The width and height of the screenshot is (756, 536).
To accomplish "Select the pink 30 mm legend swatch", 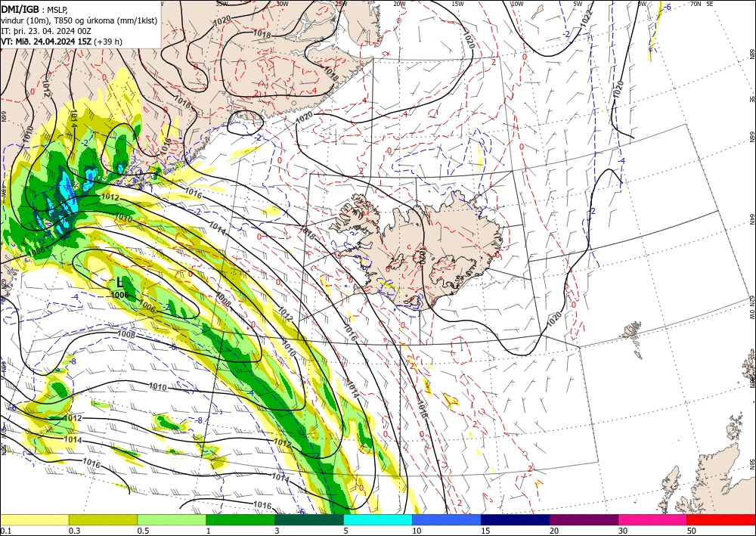I will point(653,519).
